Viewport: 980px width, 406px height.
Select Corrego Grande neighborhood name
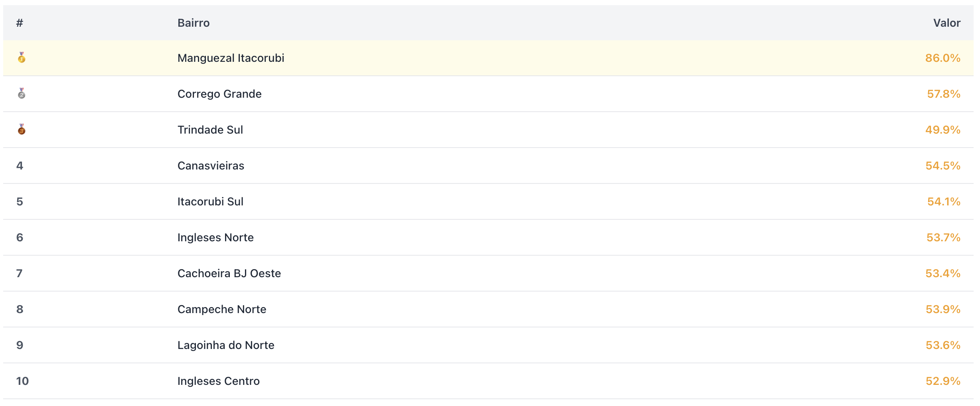[x=219, y=94]
